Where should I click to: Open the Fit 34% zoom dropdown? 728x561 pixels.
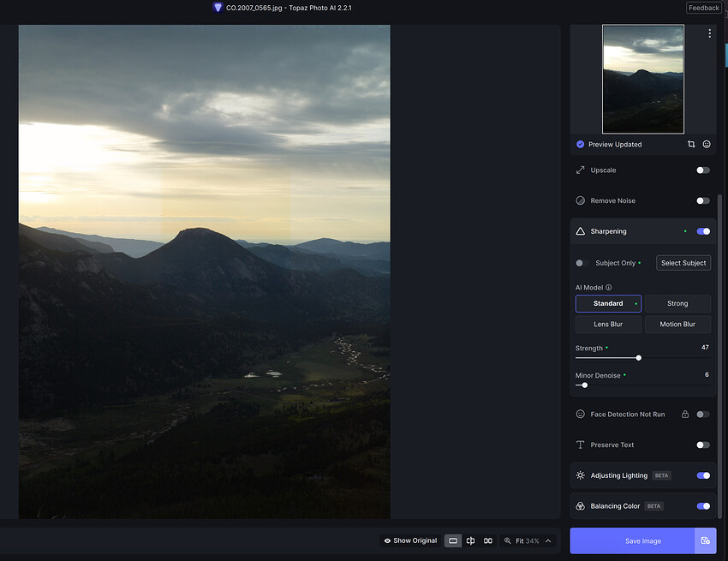click(548, 541)
